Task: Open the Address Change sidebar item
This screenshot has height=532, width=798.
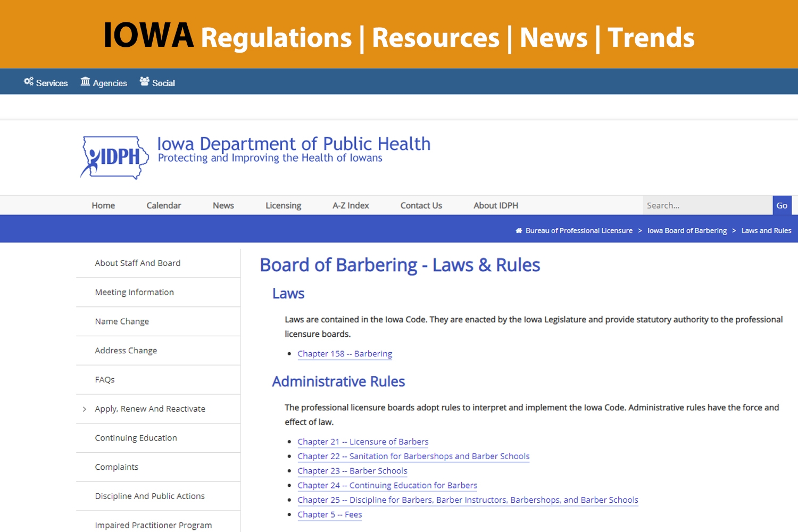Action: 126,351
